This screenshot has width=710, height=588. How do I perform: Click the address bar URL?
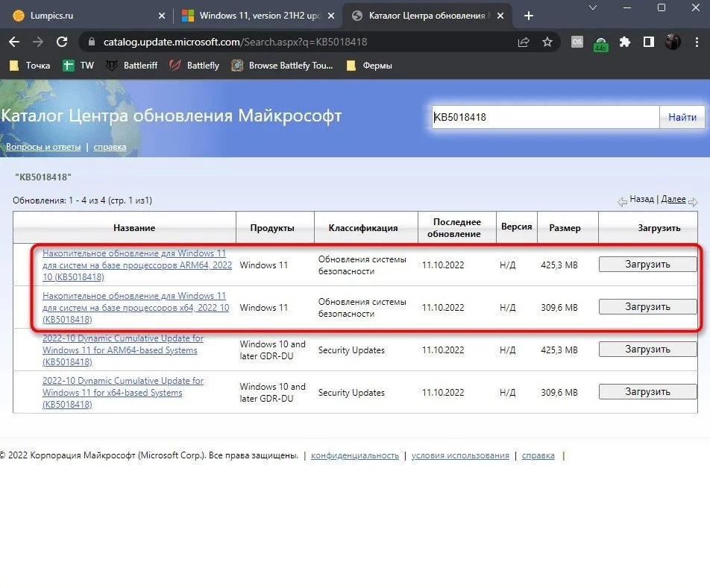pos(235,42)
